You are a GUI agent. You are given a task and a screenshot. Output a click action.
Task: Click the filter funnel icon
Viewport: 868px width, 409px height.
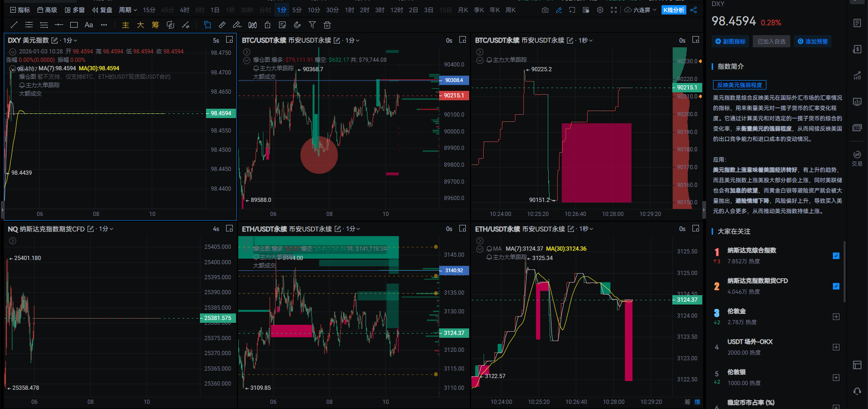tap(312, 25)
